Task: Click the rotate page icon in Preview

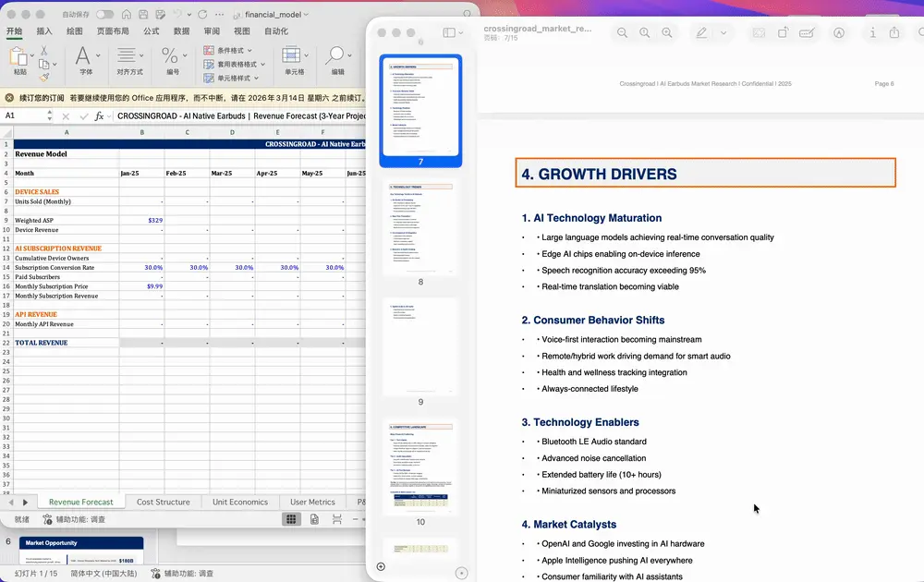Action: (x=783, y=33)
